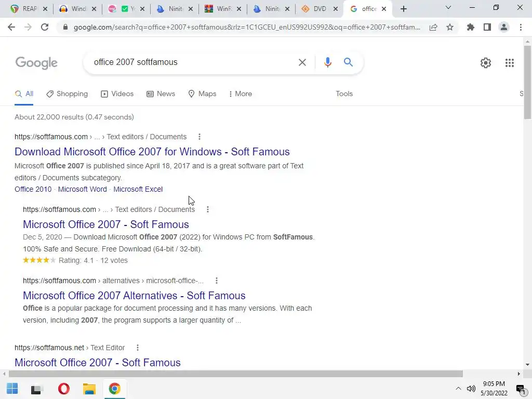This screenshot has width=532, height=399.
Task: Open the Microsoft Excel sitelink
Action: pos(138,189)
